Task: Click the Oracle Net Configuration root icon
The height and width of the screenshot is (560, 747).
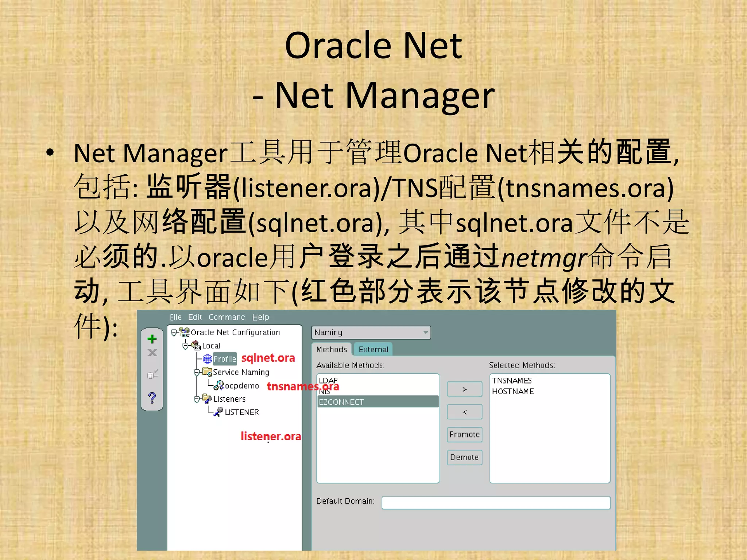Action: point(185,332)
